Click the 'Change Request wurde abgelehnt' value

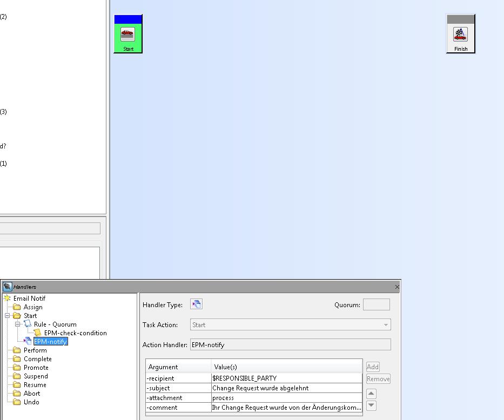(x=287, y=388)
